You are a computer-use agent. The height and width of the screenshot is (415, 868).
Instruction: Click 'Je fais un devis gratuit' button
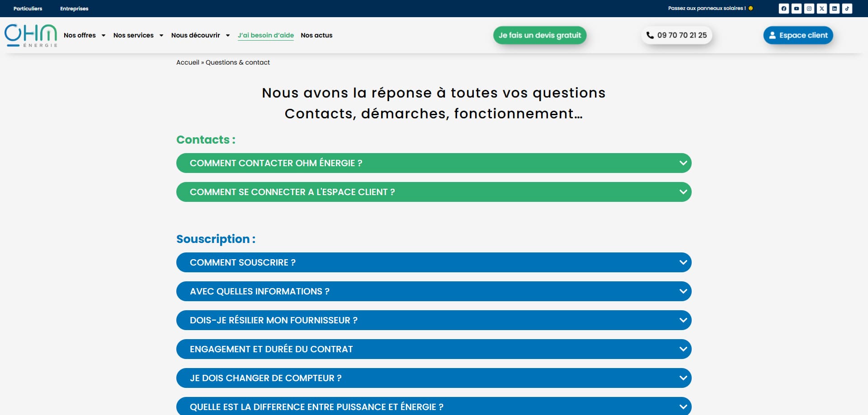pos(540,35)
